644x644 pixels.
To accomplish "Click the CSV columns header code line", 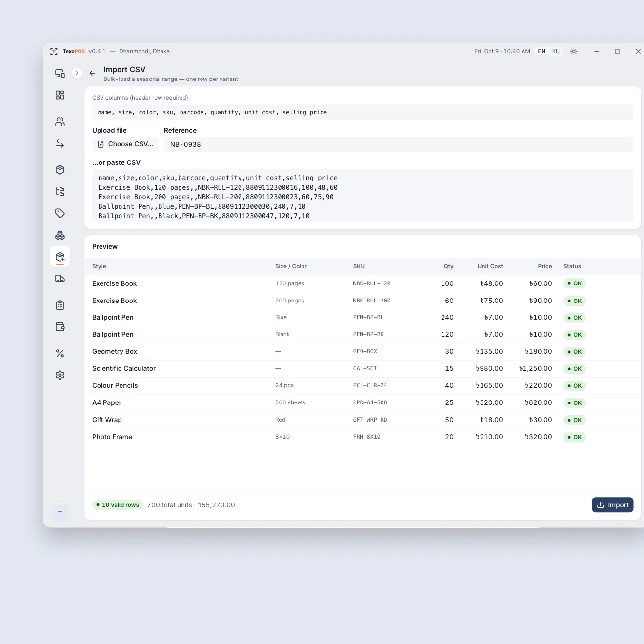I will click(362, 112).
